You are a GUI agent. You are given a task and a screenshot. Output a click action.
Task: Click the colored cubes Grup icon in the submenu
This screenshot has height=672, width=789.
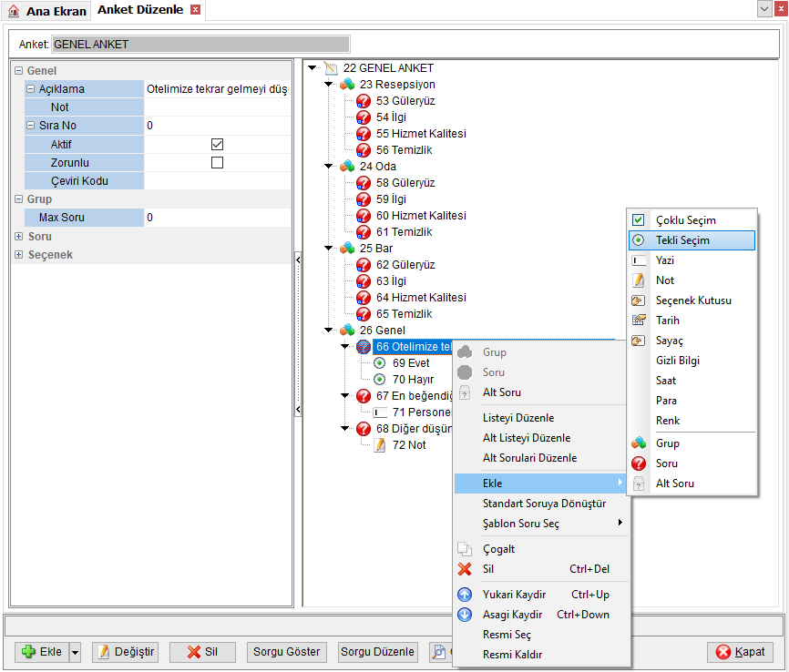[639, 443]
